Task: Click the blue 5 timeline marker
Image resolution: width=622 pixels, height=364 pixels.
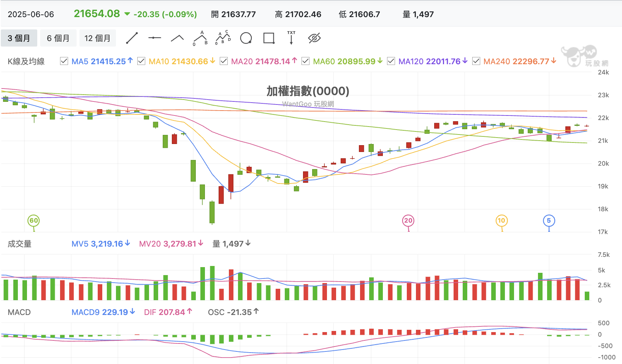Action: coord(549,221)
